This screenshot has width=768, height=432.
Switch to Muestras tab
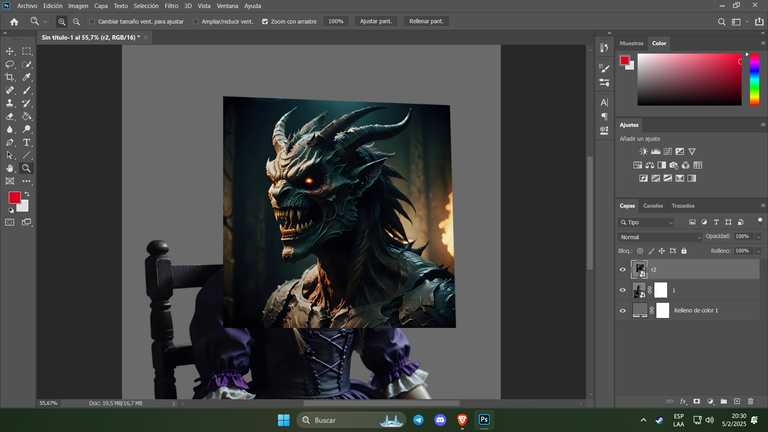coord(631,43)
